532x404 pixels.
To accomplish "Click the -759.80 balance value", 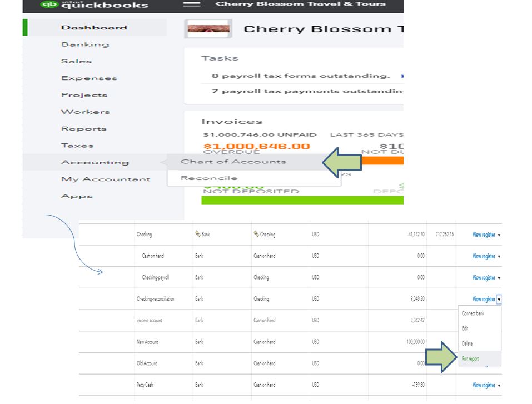I will pos(419,385).
